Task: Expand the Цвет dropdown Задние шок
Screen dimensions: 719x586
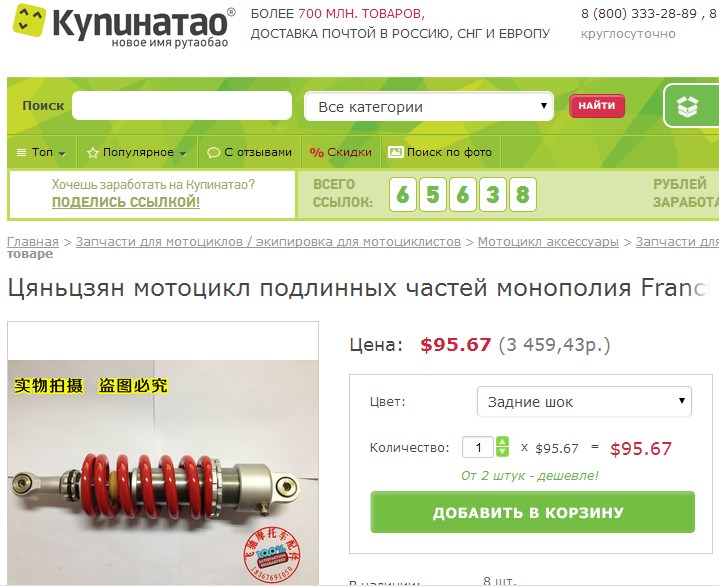Action: [584, 402]
